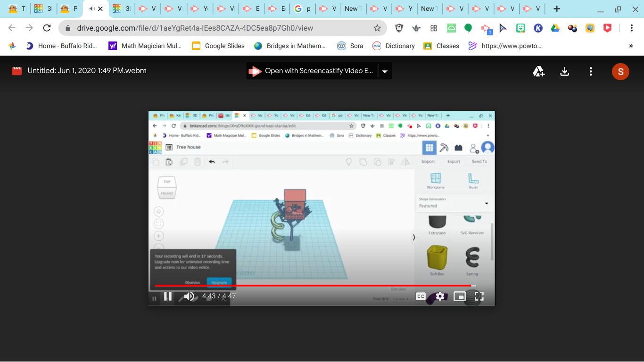The image size is (644, 362).
Task: Close the active Drive video tab
Action: click(x=100, y=9)
